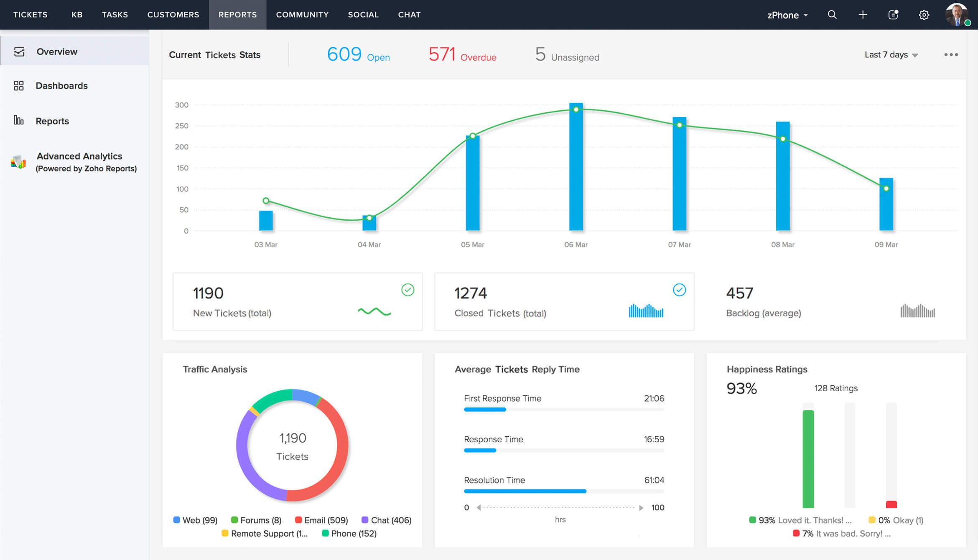Screen dimensions: 978x560
Task: Toggle the Dashboards panel open
Action: tap(61, 86)
